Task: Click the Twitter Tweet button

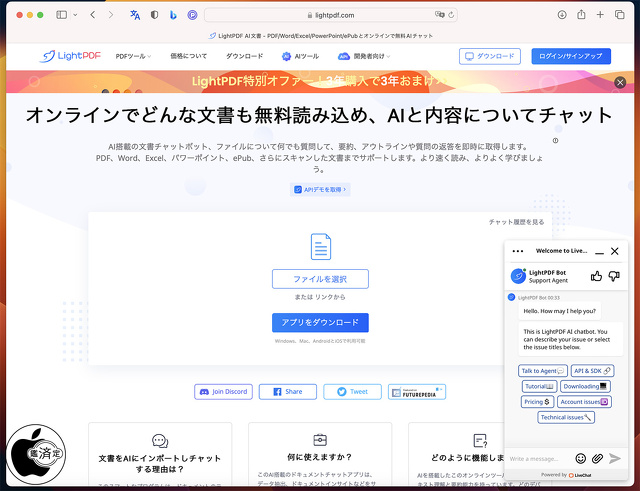Action: tap(352, 392)
